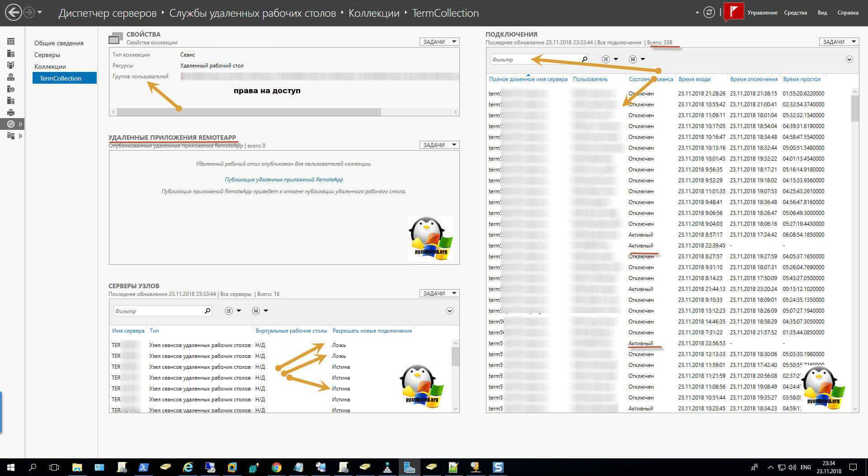This screenshot has height=476, width=868.
Task: Click the red notifications flag icon
Action: [x=733, y=12]
